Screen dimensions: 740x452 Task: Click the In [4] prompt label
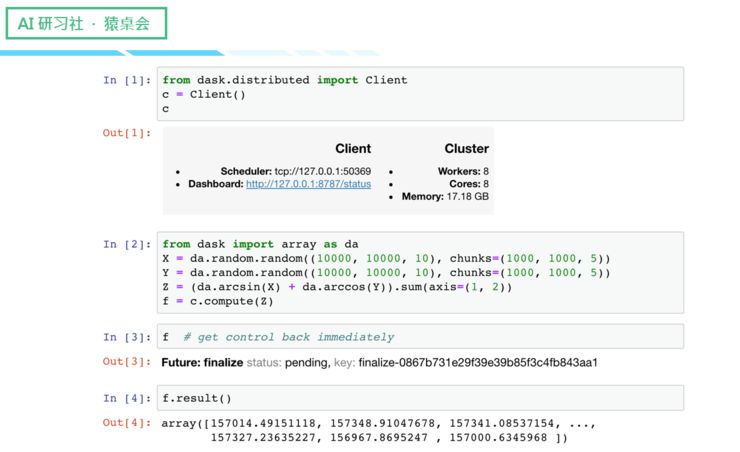pyautogui.click(x=127, y=398)
